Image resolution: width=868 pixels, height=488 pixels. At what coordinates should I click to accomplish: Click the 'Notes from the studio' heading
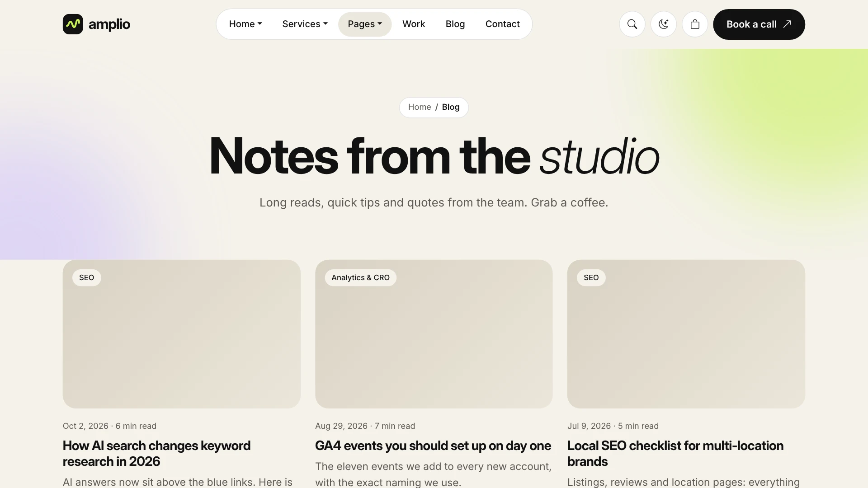coord(434,156)
